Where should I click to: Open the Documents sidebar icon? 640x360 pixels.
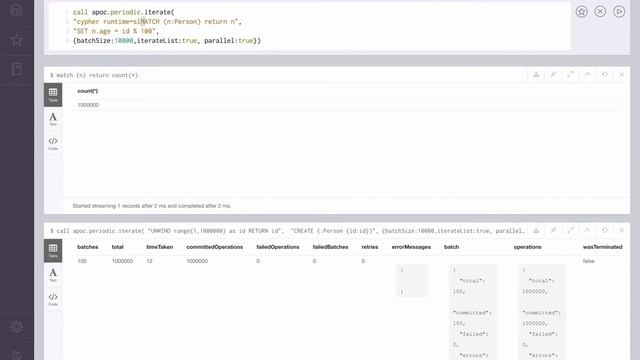click(17, 69)
